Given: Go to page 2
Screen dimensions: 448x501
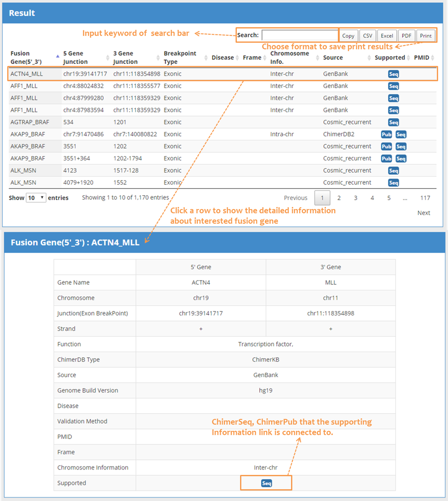Looking at the screenshot, I should click(x=339, y=198).
